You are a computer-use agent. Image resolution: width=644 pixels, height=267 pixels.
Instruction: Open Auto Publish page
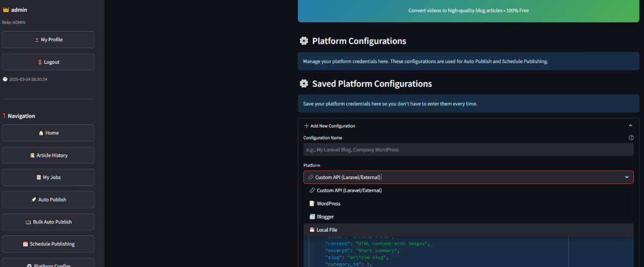[48, 199]
